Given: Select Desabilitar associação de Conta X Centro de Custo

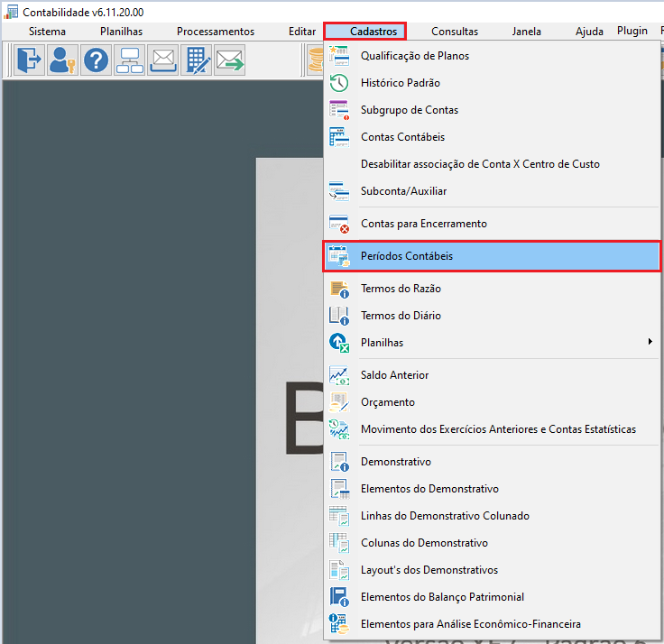Looking at the screenshot, I should click(x=492, y=164).
